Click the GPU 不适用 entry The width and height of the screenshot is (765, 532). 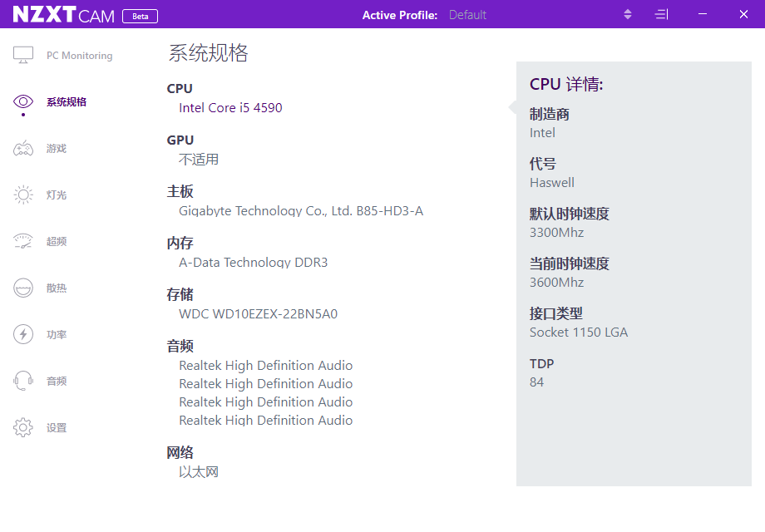(199, 160)
